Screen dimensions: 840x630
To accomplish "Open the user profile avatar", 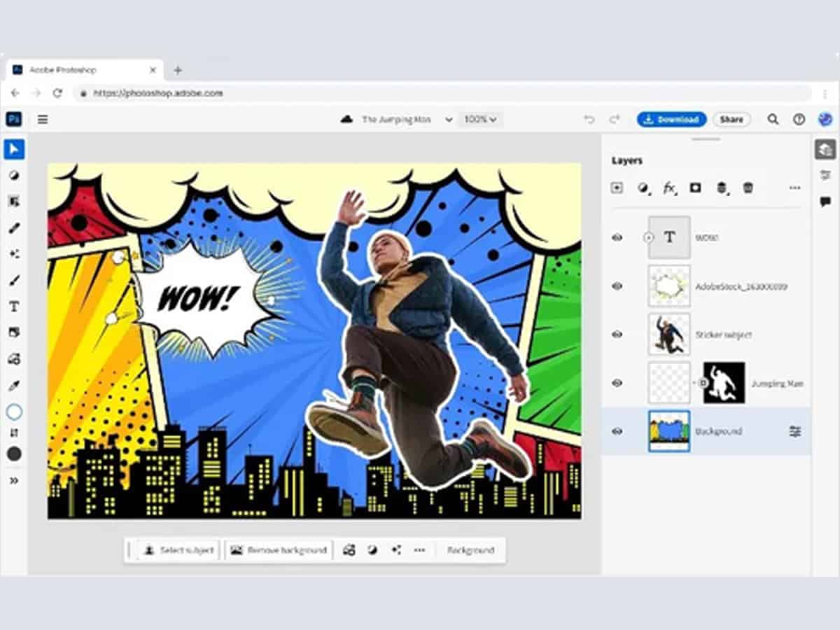I will (825, 119).
